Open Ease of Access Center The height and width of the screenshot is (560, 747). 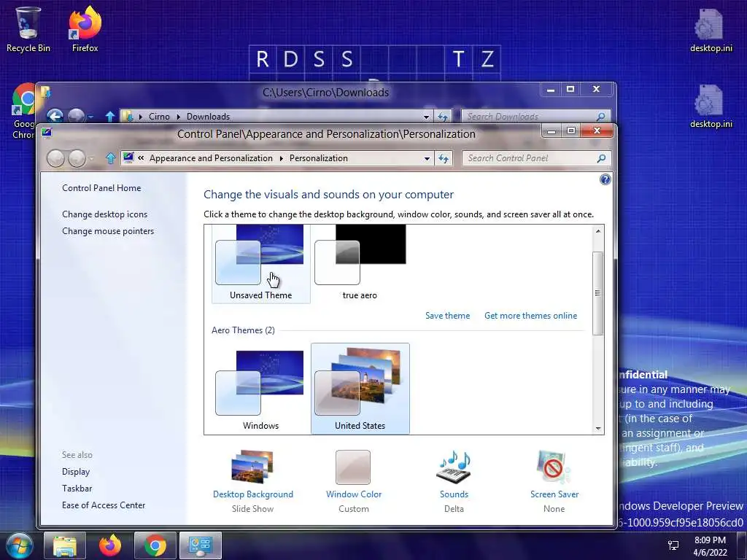click(104, 505)
